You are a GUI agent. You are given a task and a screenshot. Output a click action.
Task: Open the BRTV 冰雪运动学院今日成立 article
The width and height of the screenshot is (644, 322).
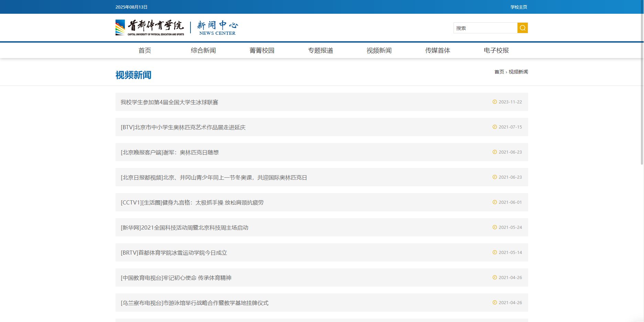(174, 253)
